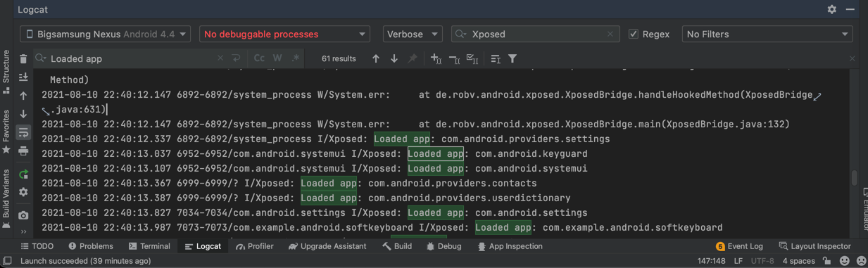
Task: Open the Profiler tab
Action: [x=255, y=246]
